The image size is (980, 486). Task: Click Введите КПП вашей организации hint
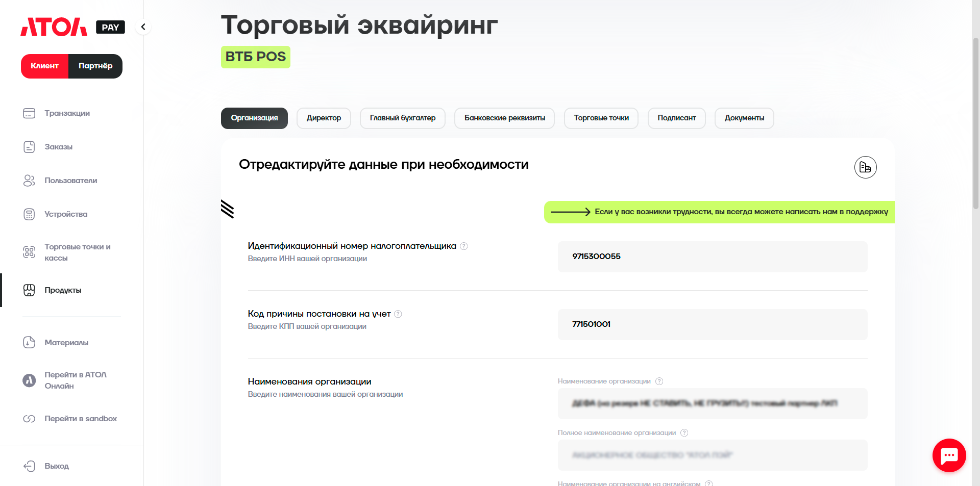[x=307, y=326]
